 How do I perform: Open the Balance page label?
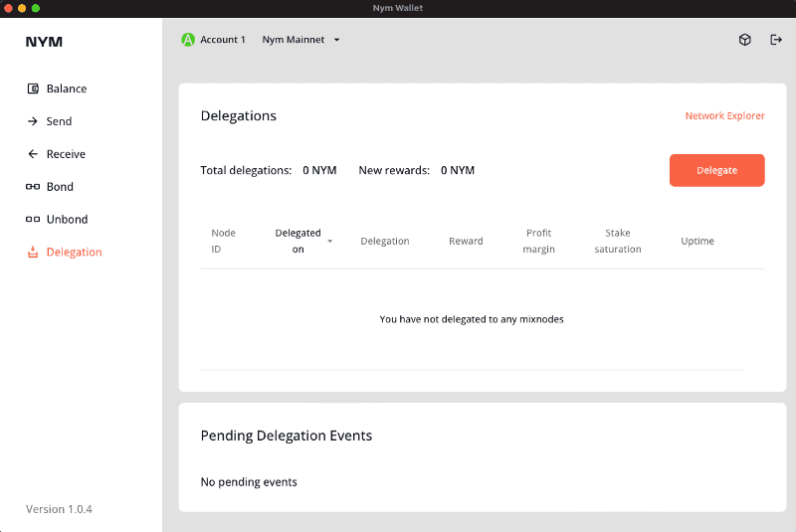[x=67, y=89]
